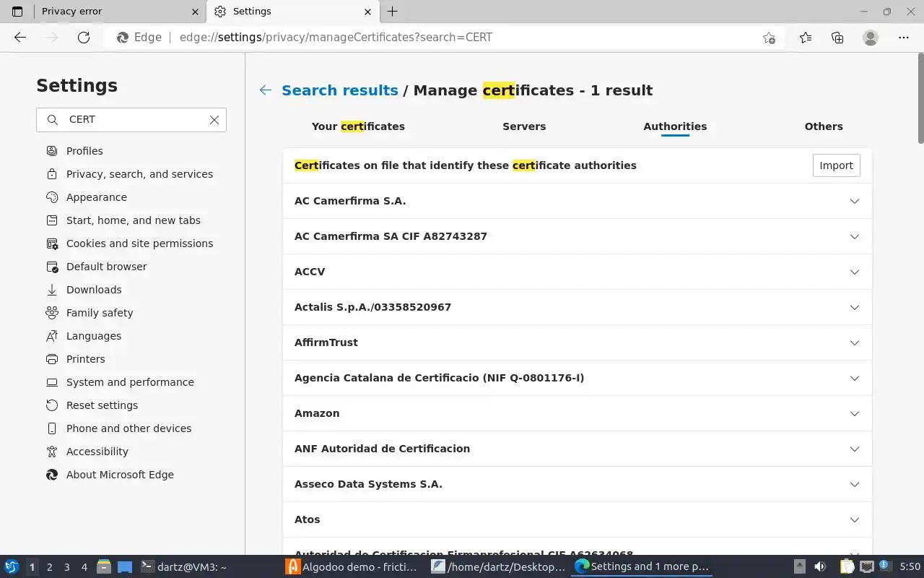This screenshot has height=578, width=924.
Task: Open the dartz@VM3 terminal taskbar item
Action: coord(183,567)
